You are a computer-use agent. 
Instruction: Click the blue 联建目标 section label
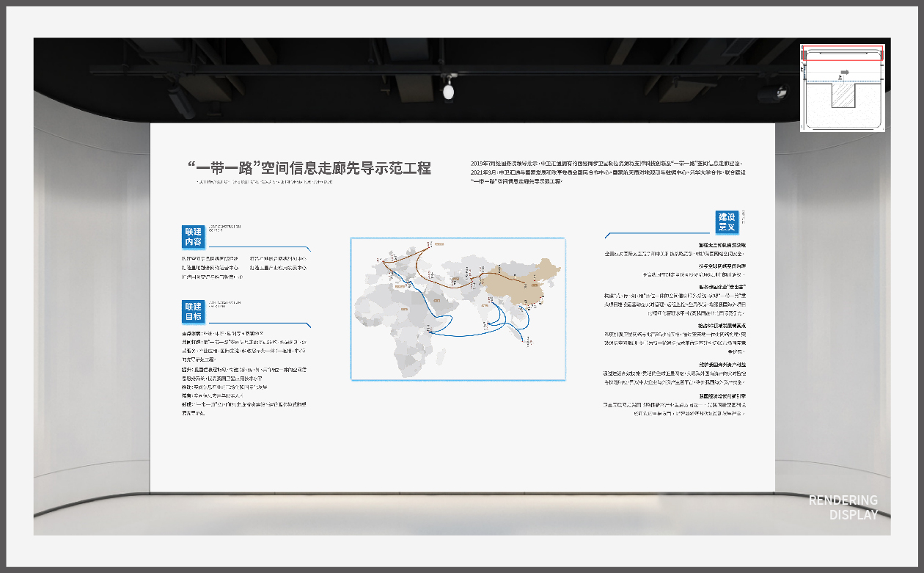pos(193,311)
